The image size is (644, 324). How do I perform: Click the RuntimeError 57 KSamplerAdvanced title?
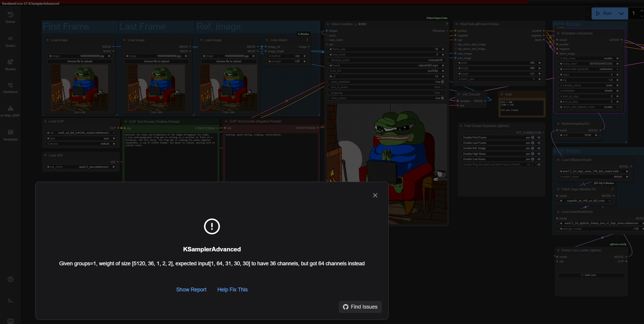click(x=31, y=4)
